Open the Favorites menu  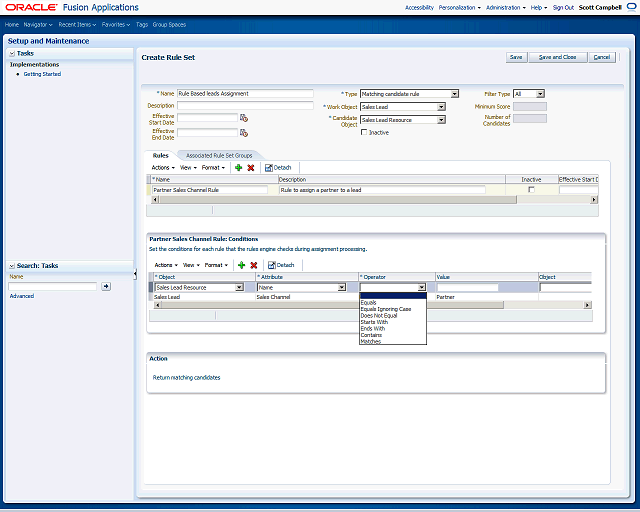tap(116, 24)
